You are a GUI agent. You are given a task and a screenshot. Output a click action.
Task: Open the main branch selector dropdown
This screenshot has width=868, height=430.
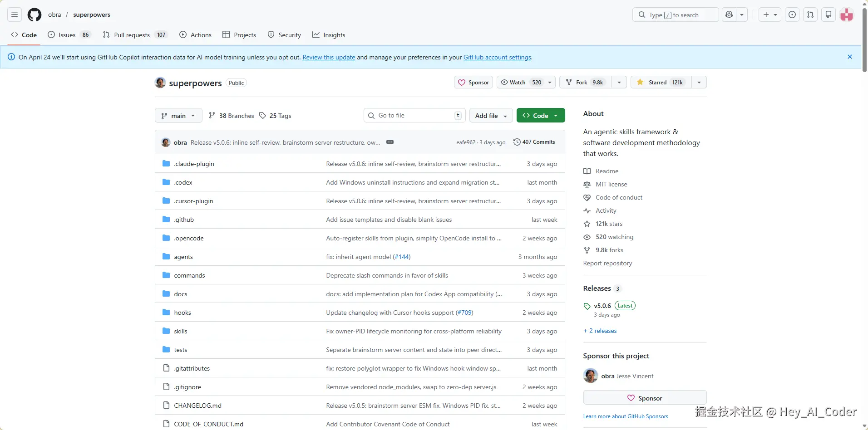(178, 116)
